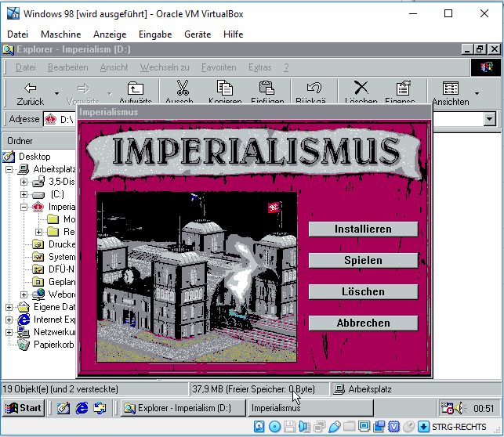Click the Installieren button
The image size is (504, 437).
point(363,229)
